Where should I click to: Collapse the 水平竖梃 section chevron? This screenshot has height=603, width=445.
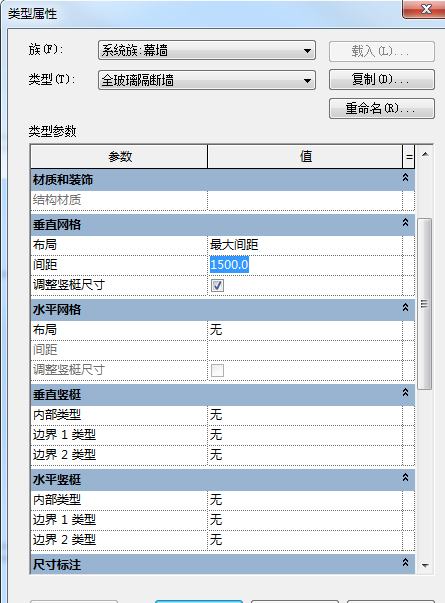tap(405, 478)
